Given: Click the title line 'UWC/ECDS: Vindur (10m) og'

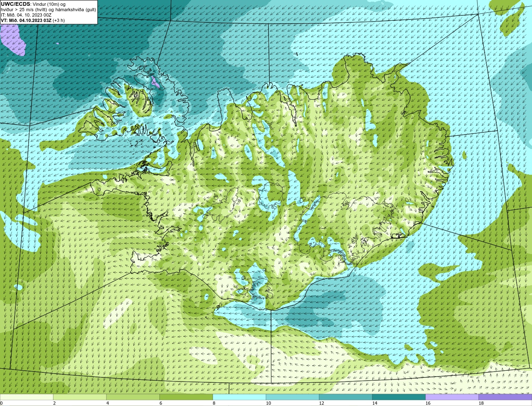Looking at the screenshot, I should pos(33,4).
